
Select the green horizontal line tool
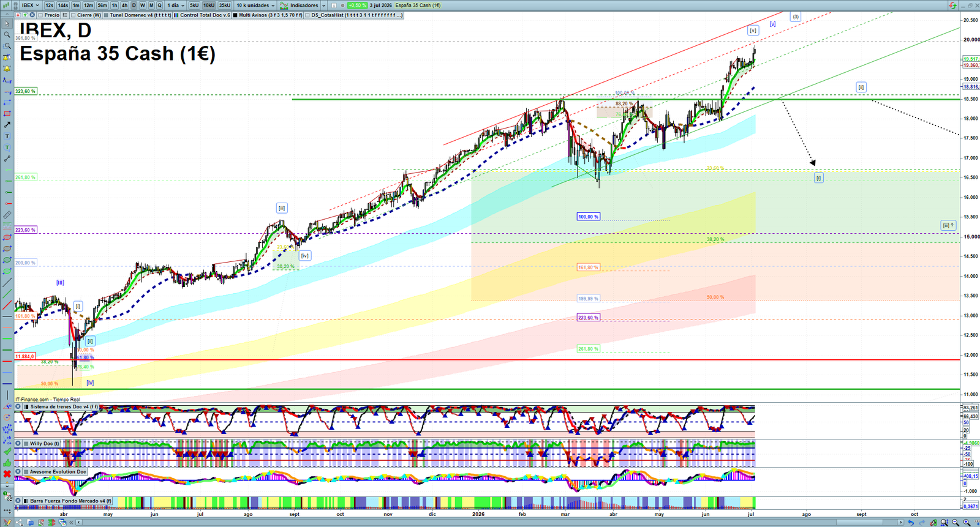[7, 350]
